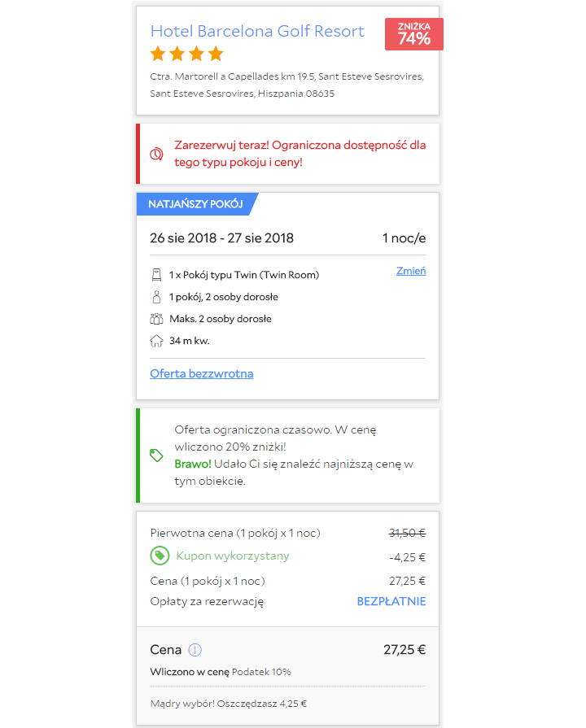Click the Najtańszy pokój blue ribbon label
Image resolution: width=586 pixels, height=728 pixels.
coord(195,204)
